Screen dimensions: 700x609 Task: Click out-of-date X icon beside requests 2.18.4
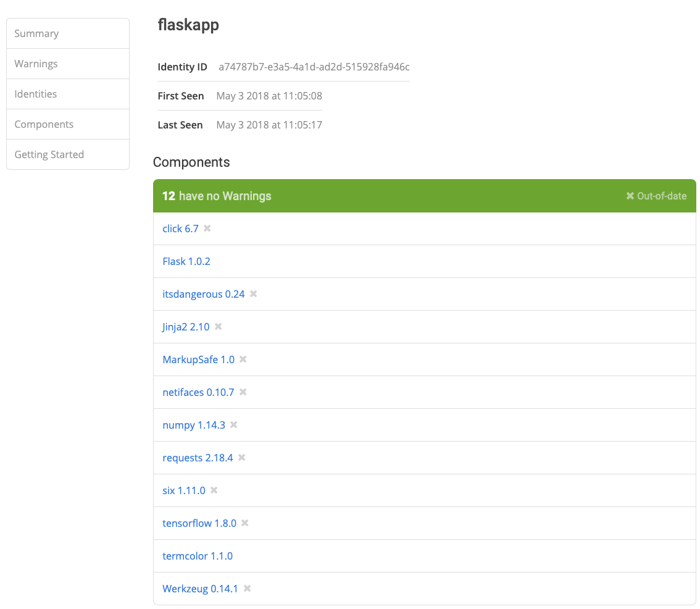[241, 458]
